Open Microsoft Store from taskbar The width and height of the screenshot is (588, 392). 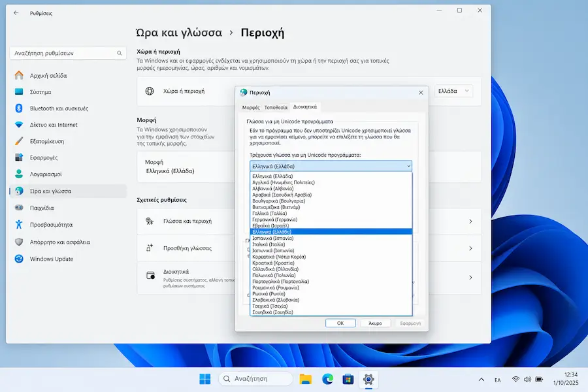348,379
